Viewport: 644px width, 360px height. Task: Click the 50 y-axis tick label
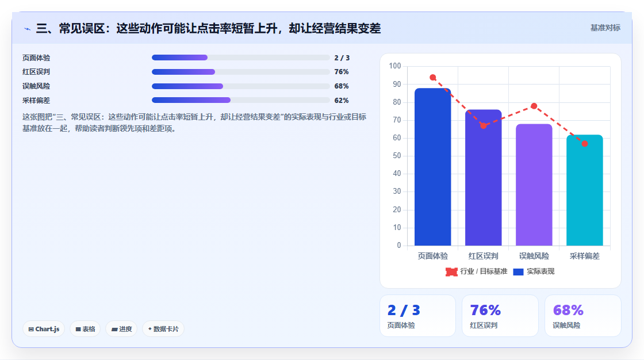[x=397, y=156]
